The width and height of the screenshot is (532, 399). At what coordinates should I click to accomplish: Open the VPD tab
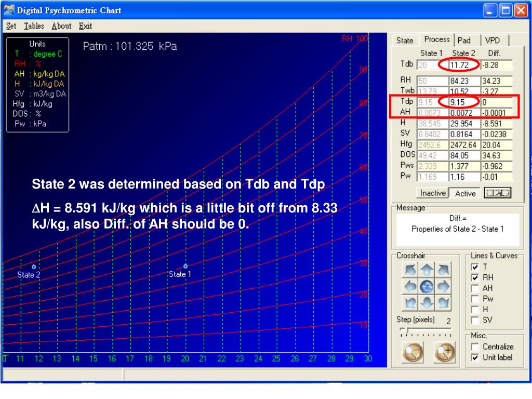495,41
